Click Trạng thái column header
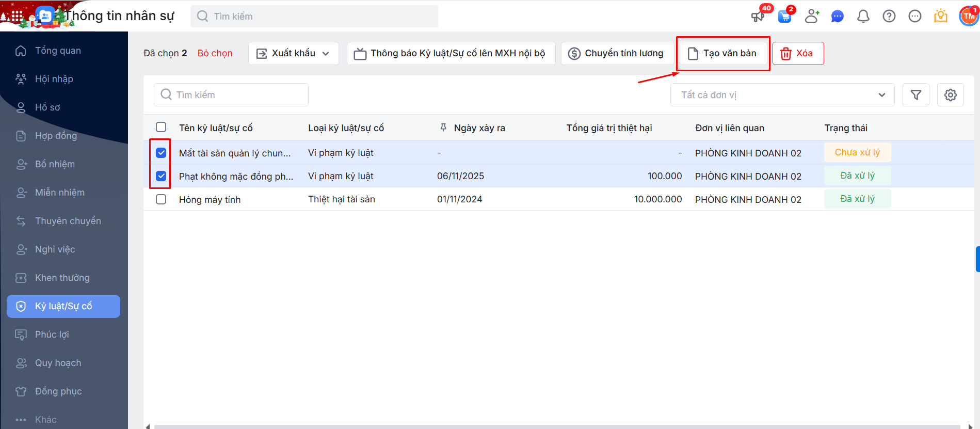 (846, 128)
